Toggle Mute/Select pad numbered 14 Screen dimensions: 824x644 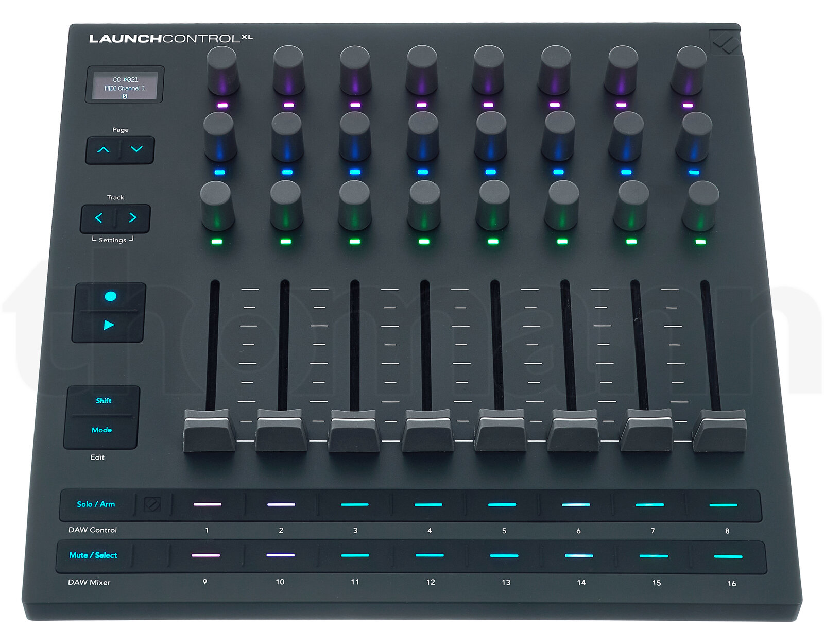click(x=579, y=556)
